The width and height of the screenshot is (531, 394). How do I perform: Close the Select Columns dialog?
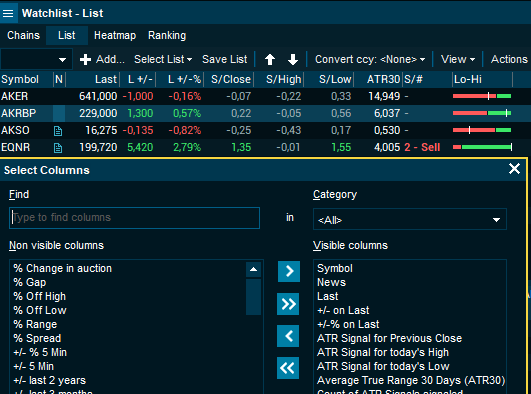(514, 168)
